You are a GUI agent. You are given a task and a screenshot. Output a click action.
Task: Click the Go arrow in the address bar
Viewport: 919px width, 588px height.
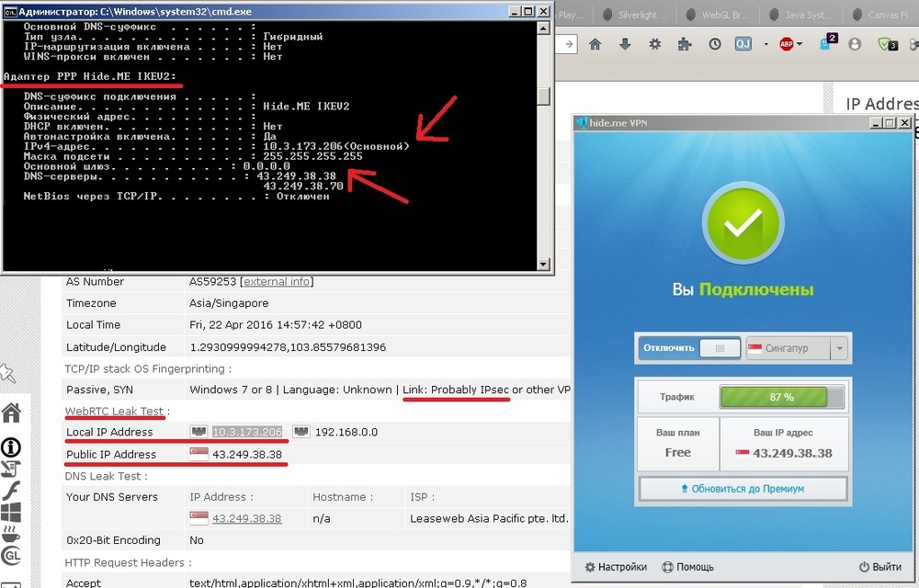pyautogui.click(x=568, y=44)
